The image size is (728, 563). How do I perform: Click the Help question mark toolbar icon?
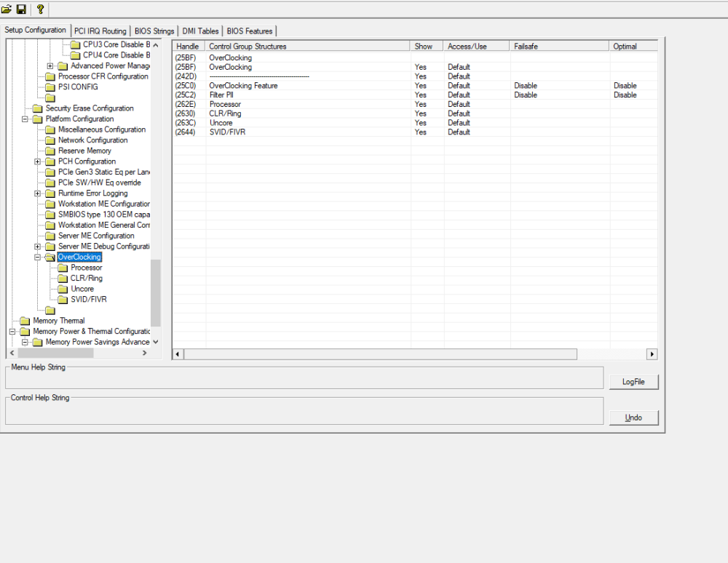40,9
